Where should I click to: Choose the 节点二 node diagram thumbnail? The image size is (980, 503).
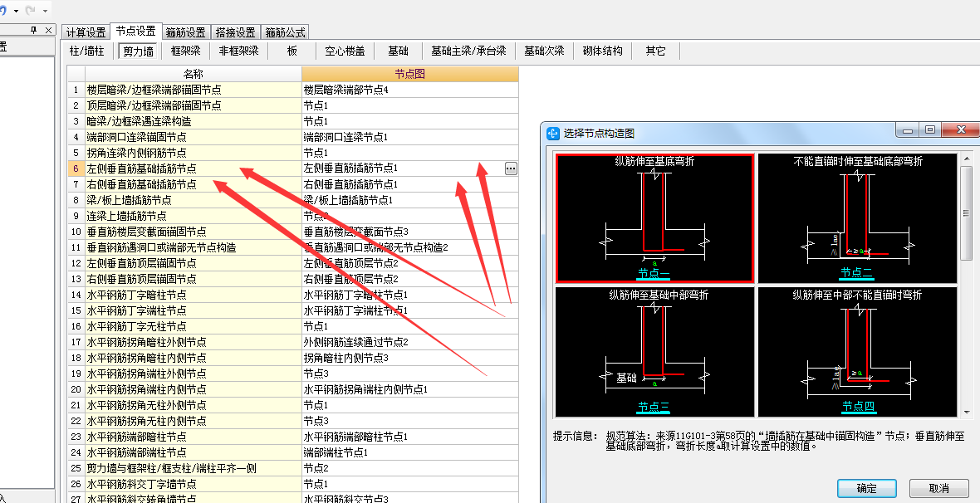(857, 218)
